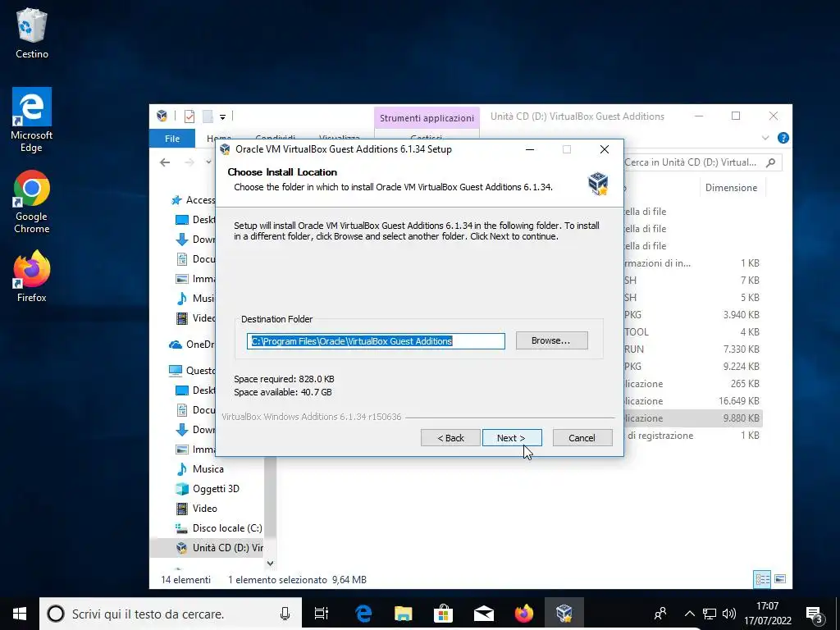Open the Firefox desktop shortcut
This screenshot has width=840, height=630.
32,277
